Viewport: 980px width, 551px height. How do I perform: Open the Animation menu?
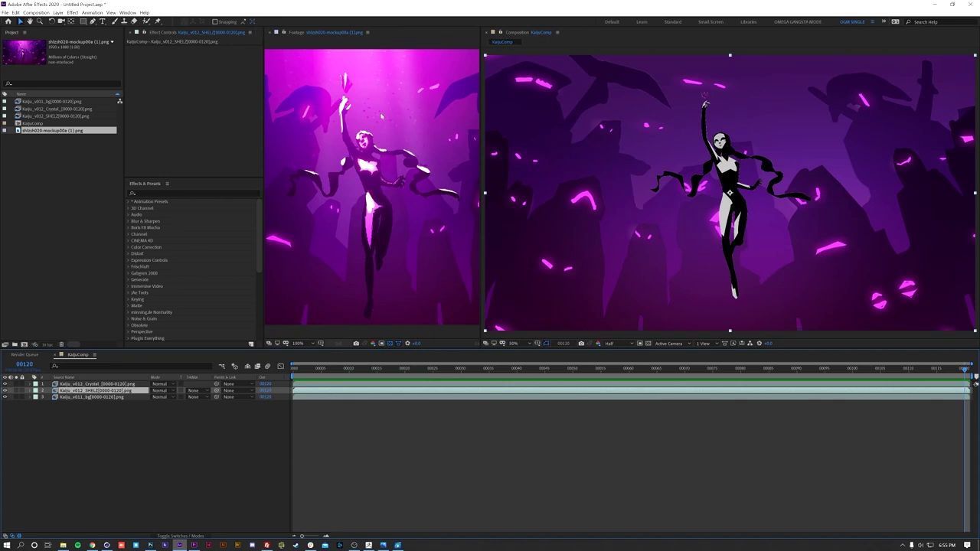point(92,13)
